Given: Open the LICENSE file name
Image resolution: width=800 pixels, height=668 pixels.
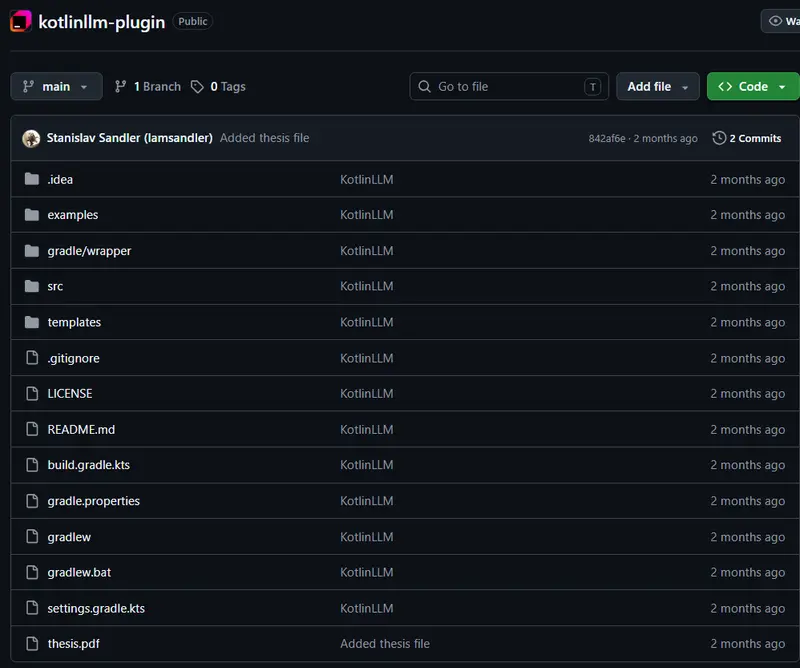Looking at the screenshot, I should [x=70, y=393].
